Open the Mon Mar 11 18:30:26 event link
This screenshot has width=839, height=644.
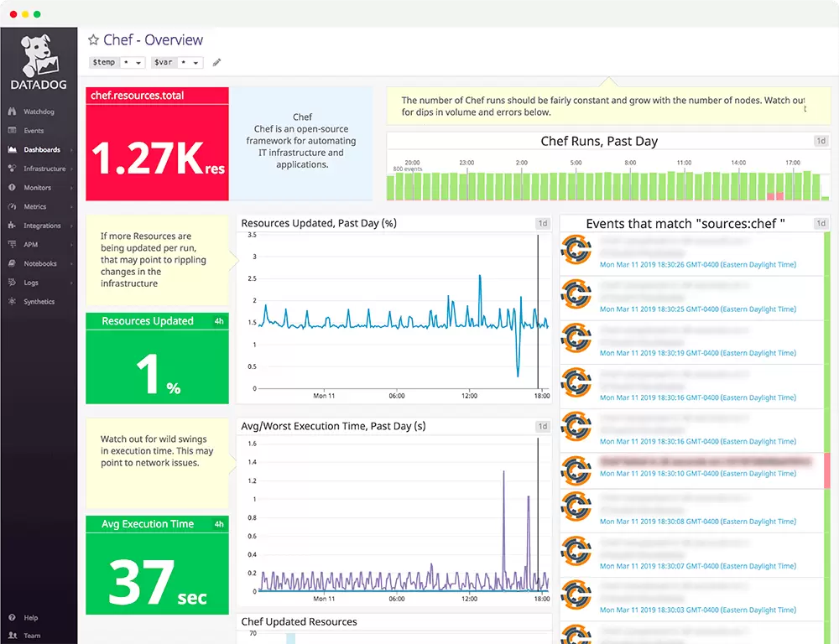coord(699,264)
